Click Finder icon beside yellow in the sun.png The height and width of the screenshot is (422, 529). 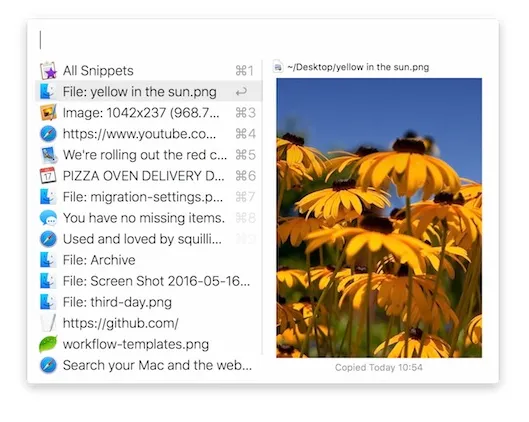click(48, 92)
